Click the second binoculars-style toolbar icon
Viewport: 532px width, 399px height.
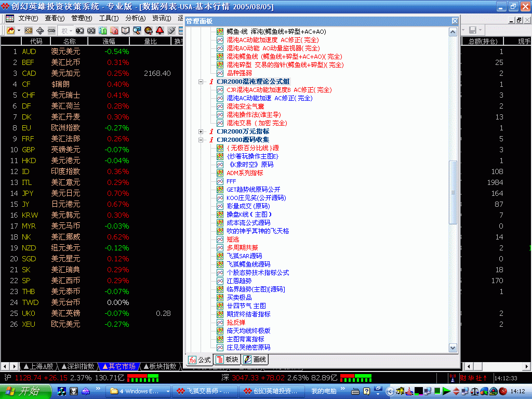[x=91, y=31]
